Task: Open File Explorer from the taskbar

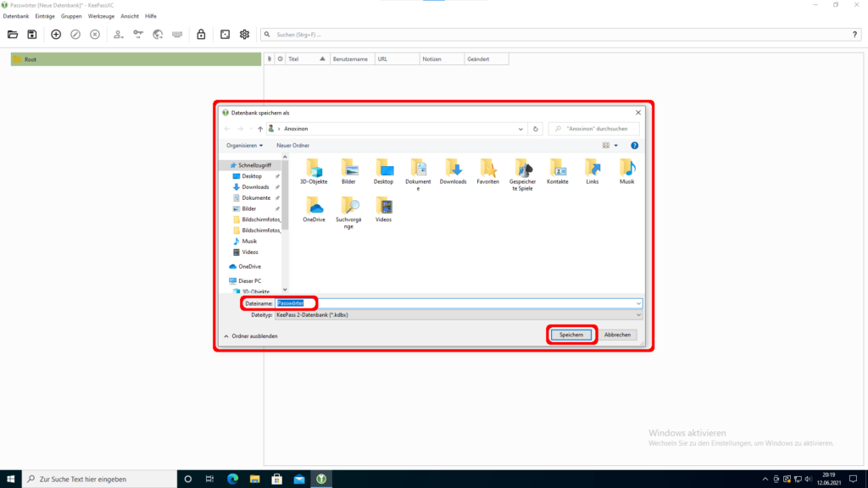Action: click(254, 480)
